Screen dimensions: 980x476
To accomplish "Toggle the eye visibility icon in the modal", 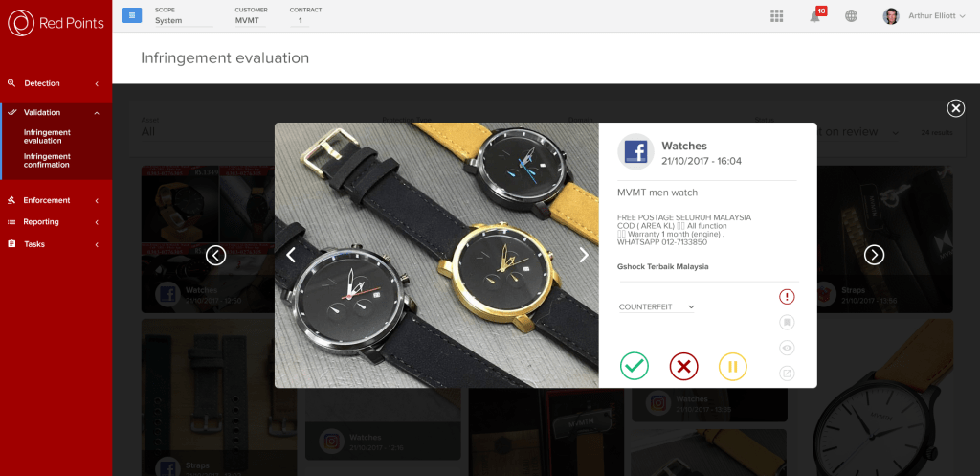I will 787,349.
